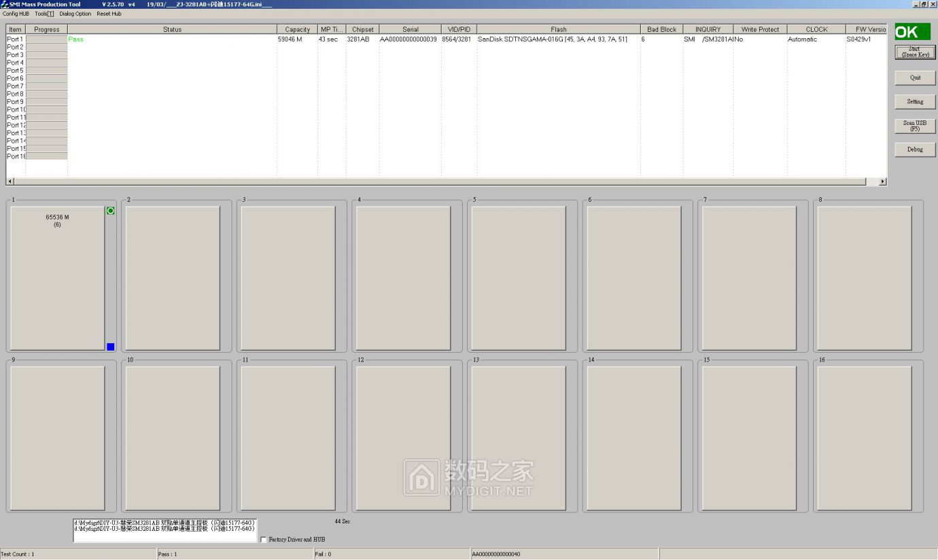The width and height of the screenshot is (938, 560).
Task: Click the VID/PID column header
Action: click(459, 29)
